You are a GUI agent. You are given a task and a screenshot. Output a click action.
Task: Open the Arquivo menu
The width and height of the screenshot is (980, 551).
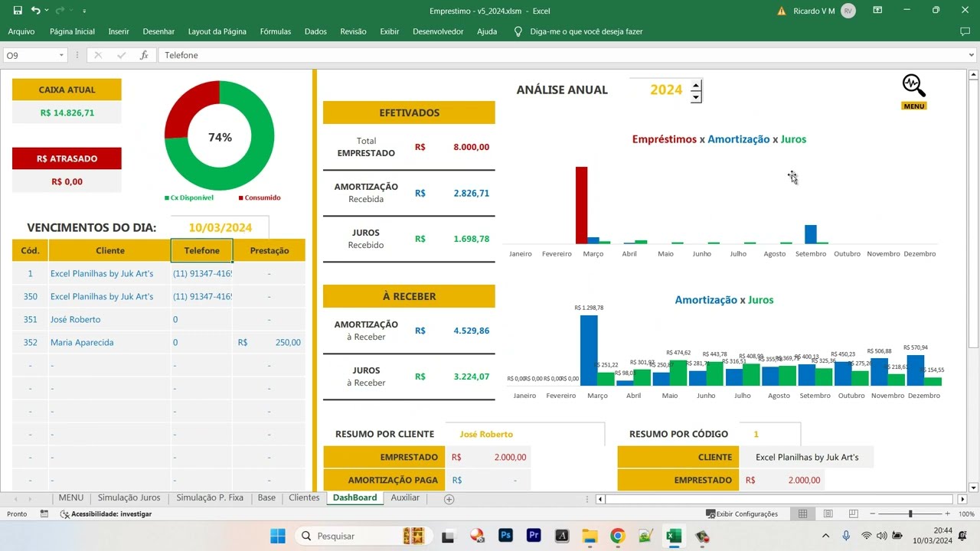(x=21, y=31)
